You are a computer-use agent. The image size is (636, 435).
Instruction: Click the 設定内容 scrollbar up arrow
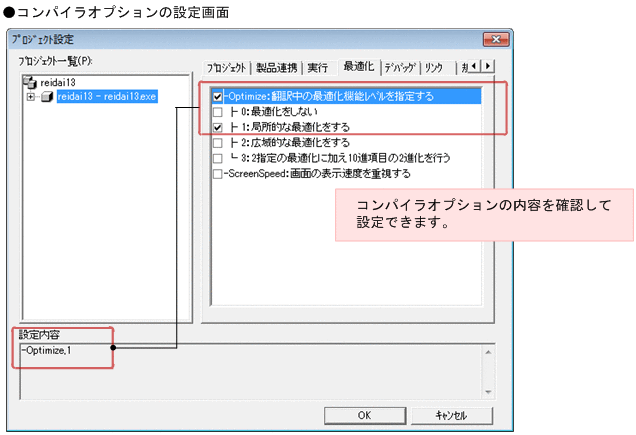(488, 352)
